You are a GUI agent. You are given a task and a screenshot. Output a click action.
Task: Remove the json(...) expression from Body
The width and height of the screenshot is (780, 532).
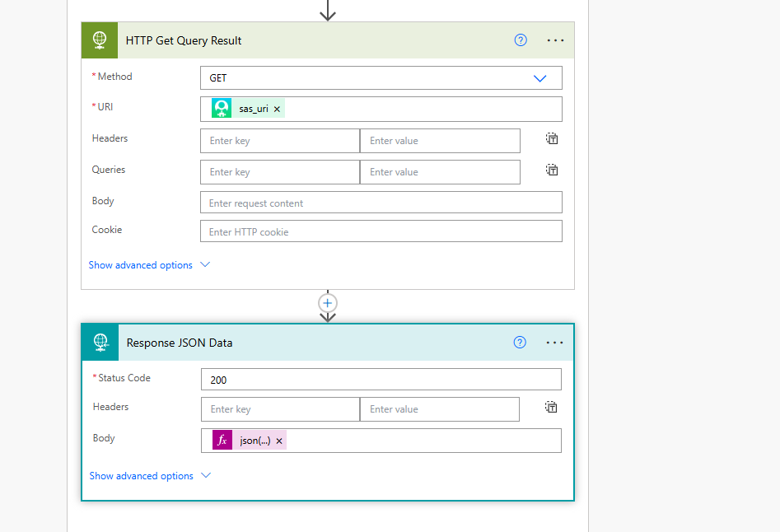279,441
